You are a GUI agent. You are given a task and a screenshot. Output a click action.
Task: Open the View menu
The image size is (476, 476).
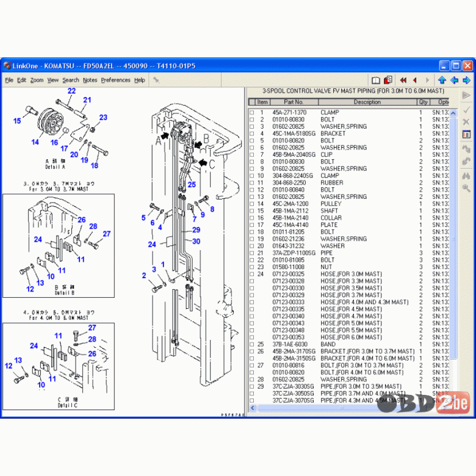click(53, 80)
